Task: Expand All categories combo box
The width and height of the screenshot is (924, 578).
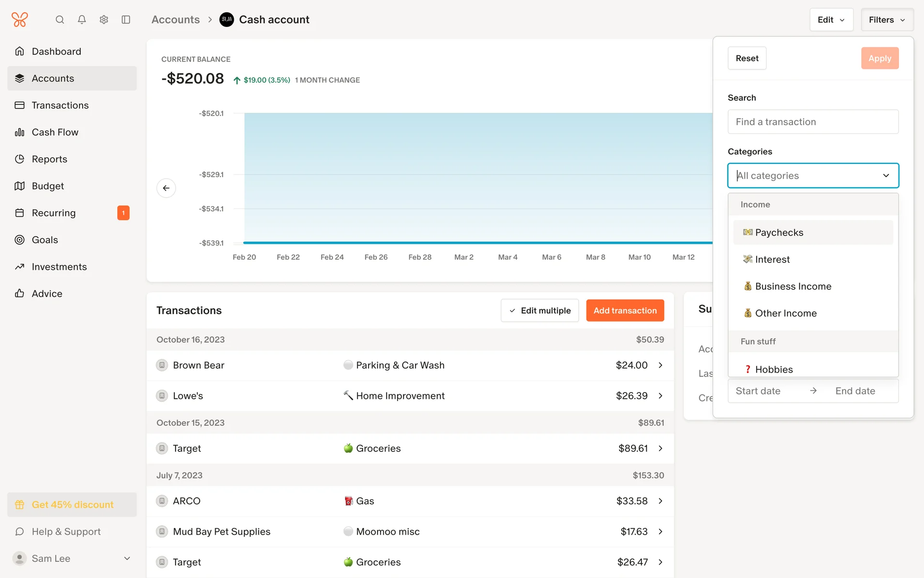Action: [813, 176]
